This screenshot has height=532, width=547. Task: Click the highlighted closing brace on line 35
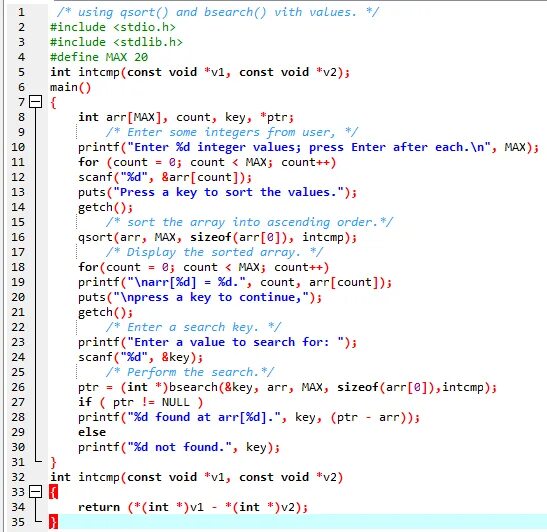[53, 522]
